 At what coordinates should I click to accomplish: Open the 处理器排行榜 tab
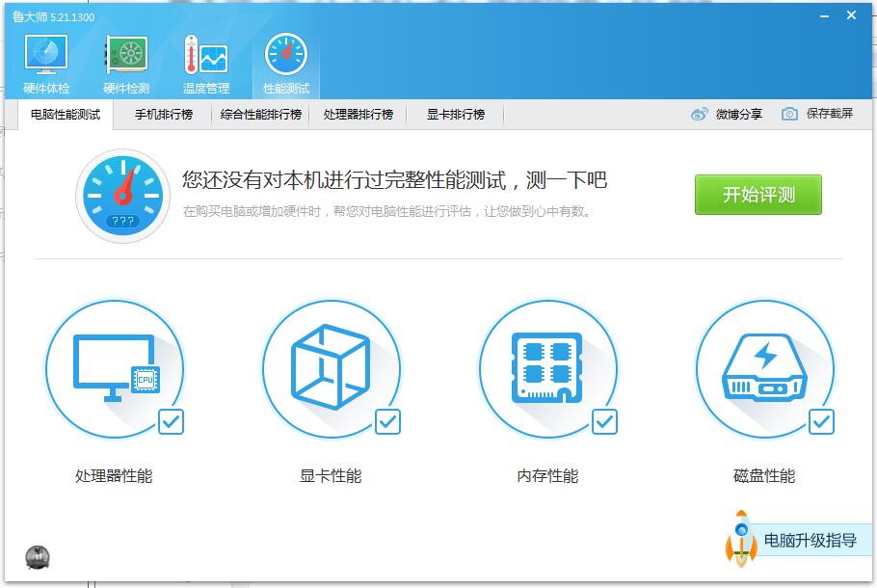click(x=358, y=115)
